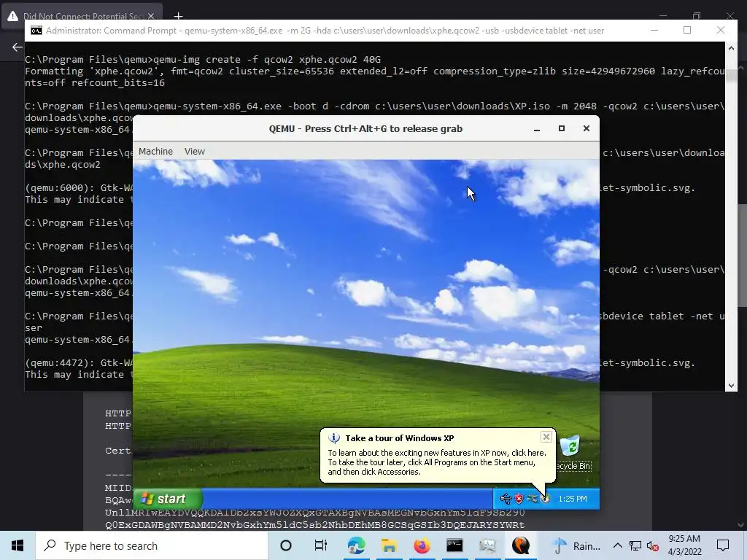Click the '(qemu:6000): Gtk-WA' warning line
This screenshot has height=560, width=747.
pos(79,187)
